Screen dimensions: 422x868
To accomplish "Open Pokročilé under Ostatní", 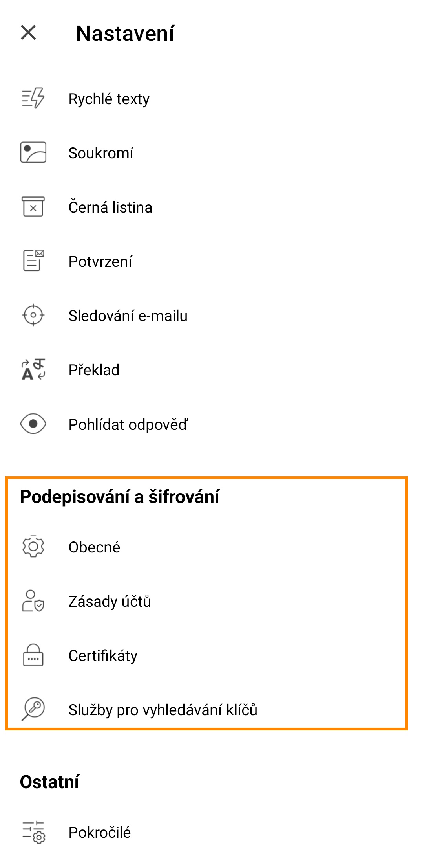I will 100,833.
